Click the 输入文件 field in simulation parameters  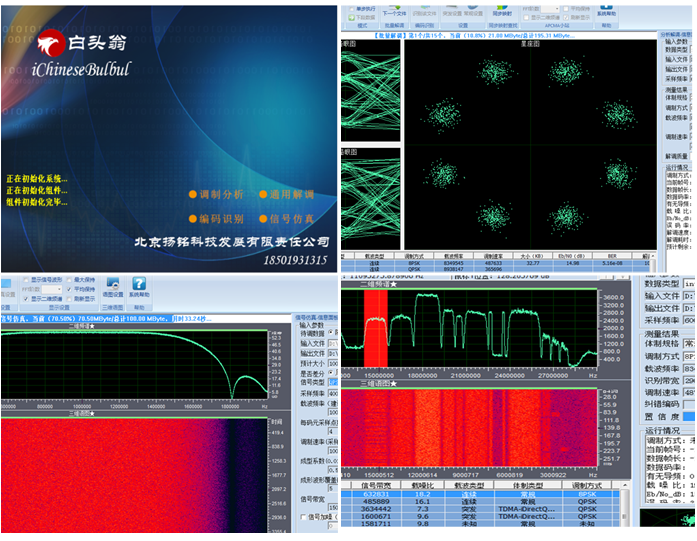tap(333, 343)
